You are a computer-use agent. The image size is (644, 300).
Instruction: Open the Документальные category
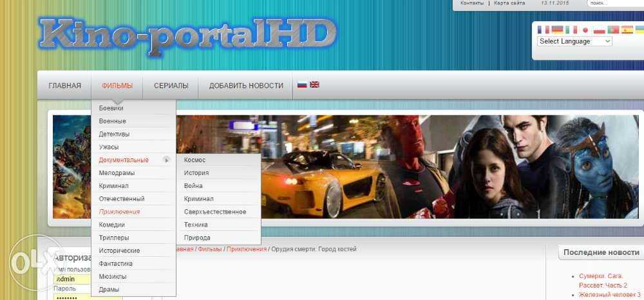coord(124,160)
